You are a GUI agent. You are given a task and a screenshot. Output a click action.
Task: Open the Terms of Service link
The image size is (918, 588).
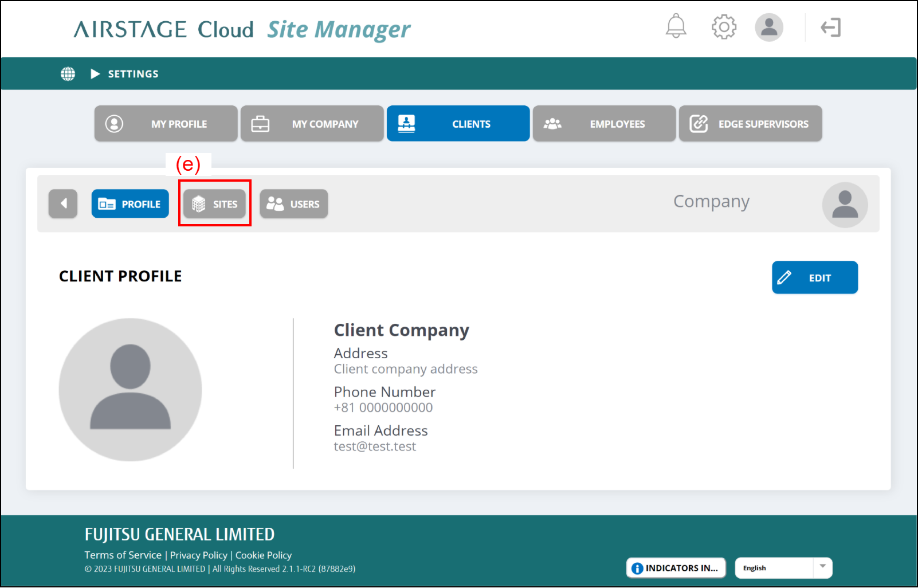pyautogui.click(x=123, y=555)
